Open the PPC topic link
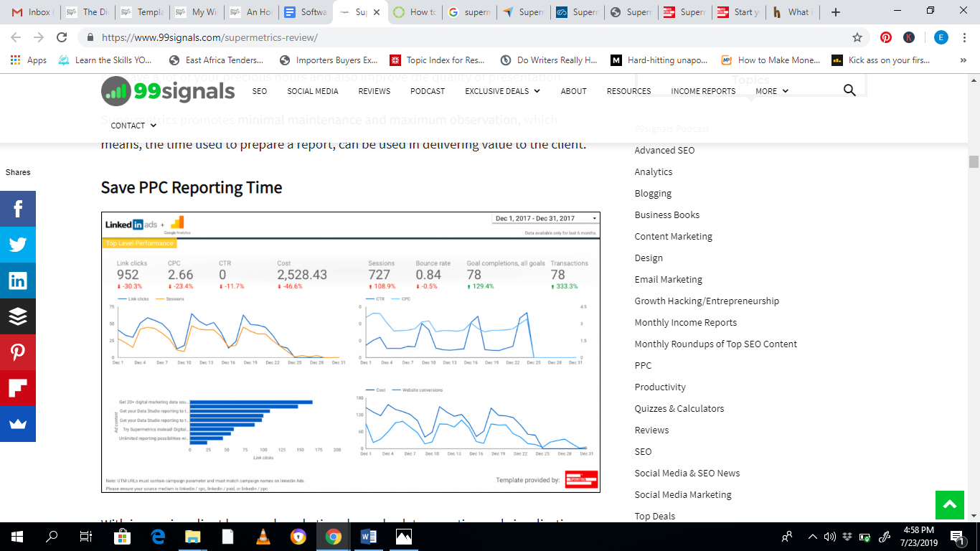 643,365
